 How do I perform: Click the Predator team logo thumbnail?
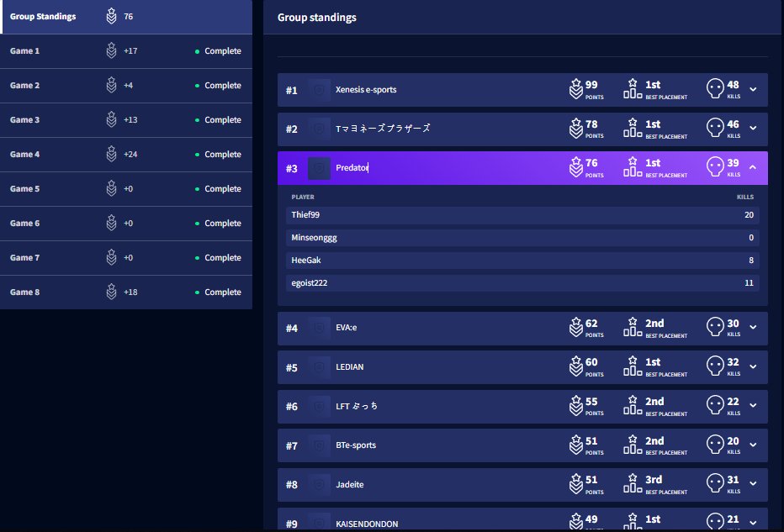[319, 168]
